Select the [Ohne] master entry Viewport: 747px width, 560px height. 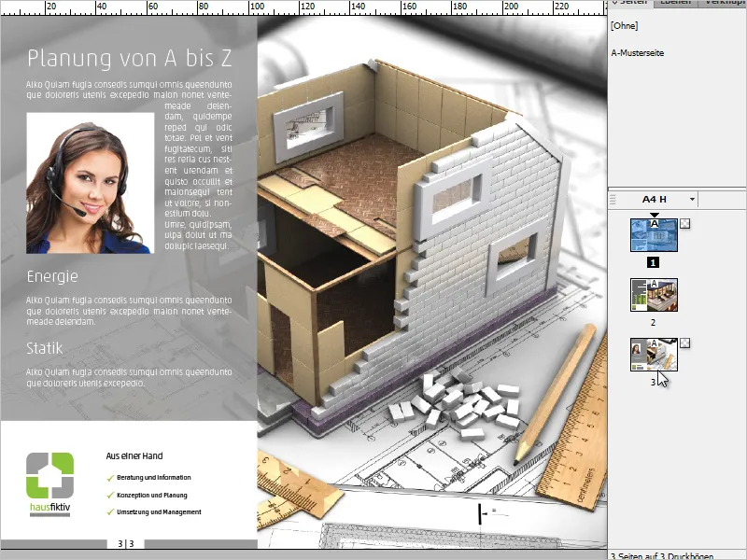pyautogui.click(x=624, y=26)
